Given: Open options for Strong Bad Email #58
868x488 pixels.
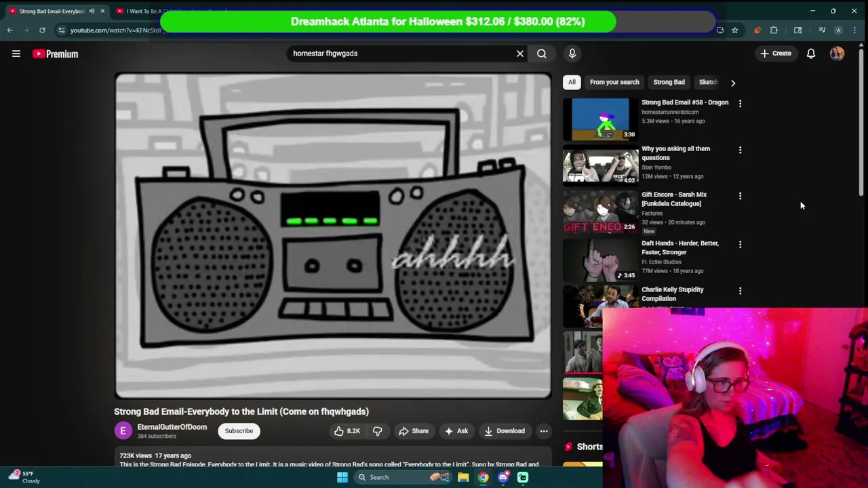Looking at the screenshot, I should click(740, 104).
